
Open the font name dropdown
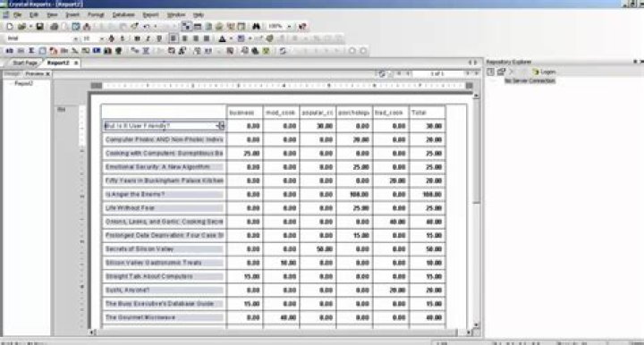click(x=75, y=38)
